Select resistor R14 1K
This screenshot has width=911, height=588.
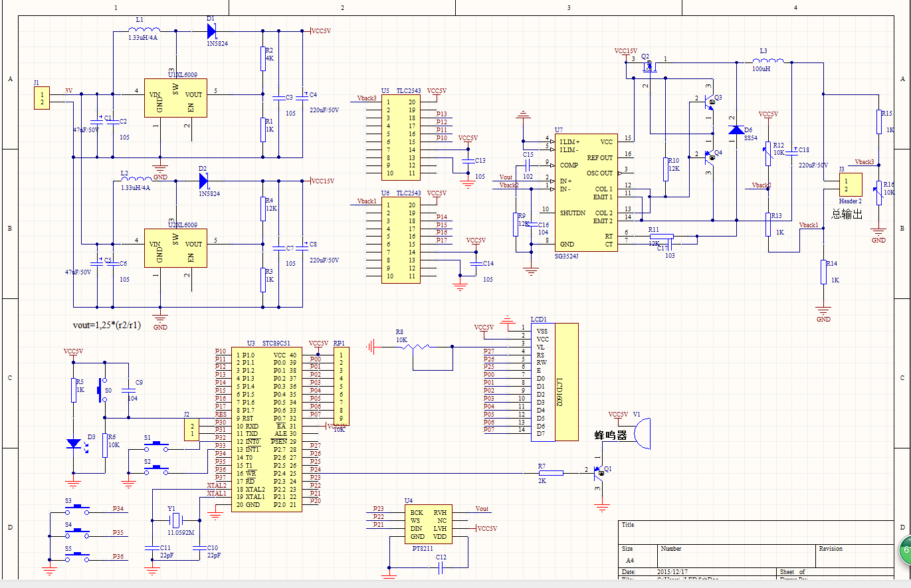coord(823,272)
